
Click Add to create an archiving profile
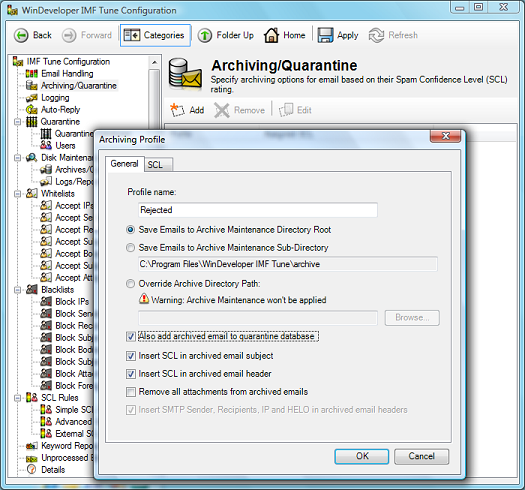[187, 110]
